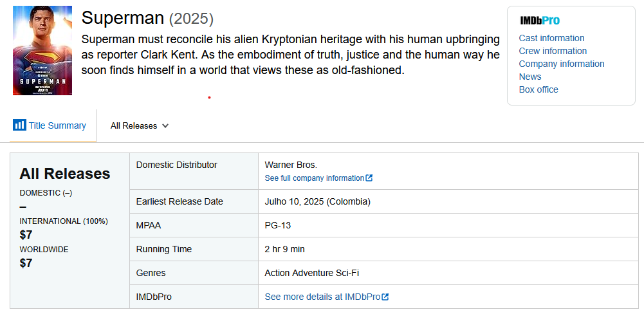Open the Superman movie poster thumbnail

[x=42, y=51]
